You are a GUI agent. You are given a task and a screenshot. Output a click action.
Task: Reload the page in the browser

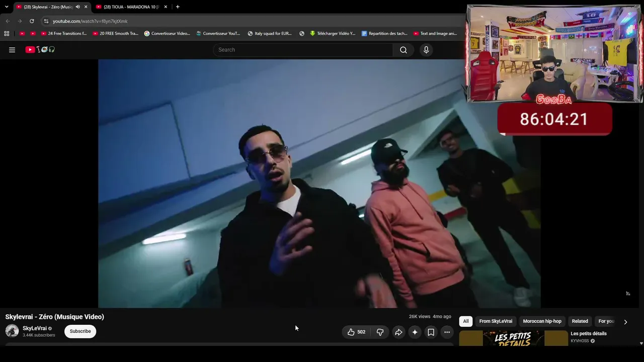pyautogui.click(x=32, y=21)
